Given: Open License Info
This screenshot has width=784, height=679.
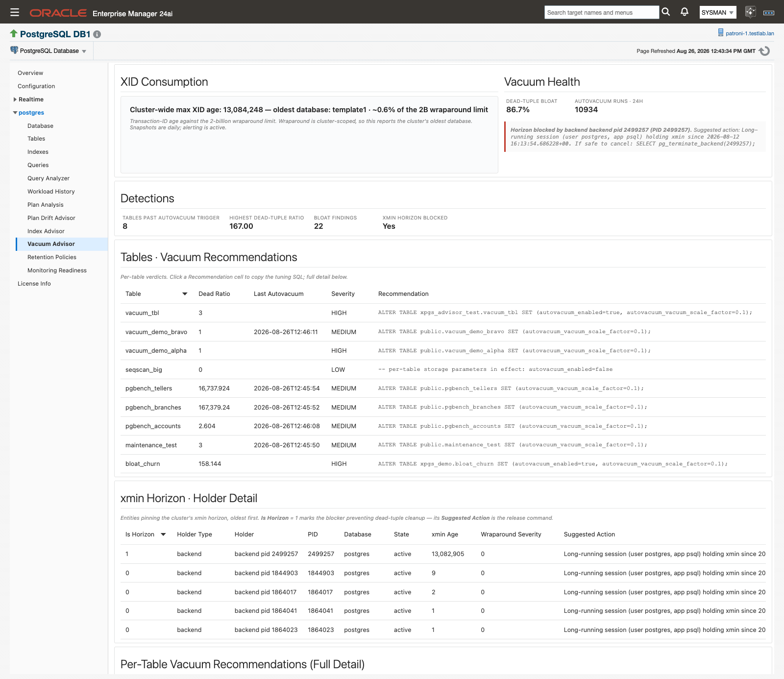Looking at the screenshot, I should coord(34,284).
